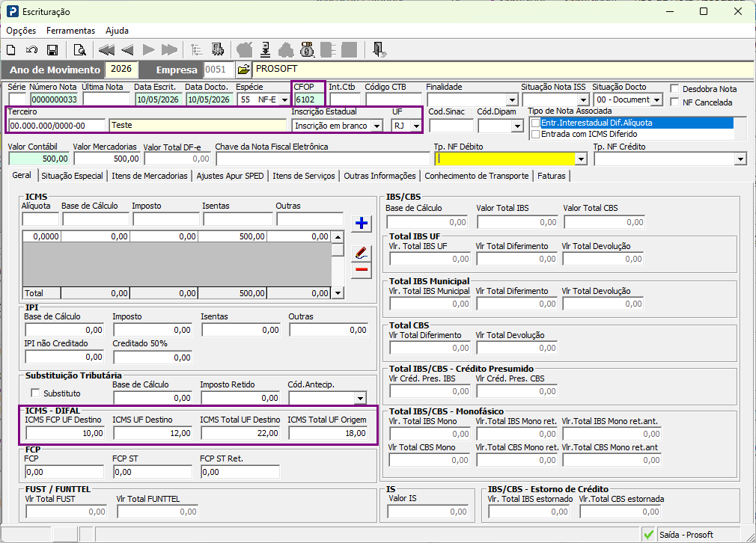Open company lookup folder icon beside Empresa
The height and width of the screenshot is (543, 756).
(x=244, y=70)
